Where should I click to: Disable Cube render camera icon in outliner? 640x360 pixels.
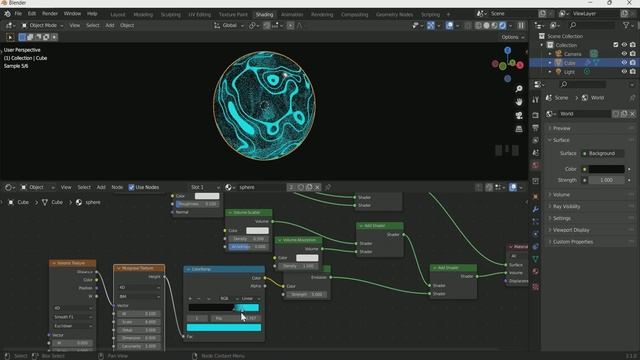(633, 63)
